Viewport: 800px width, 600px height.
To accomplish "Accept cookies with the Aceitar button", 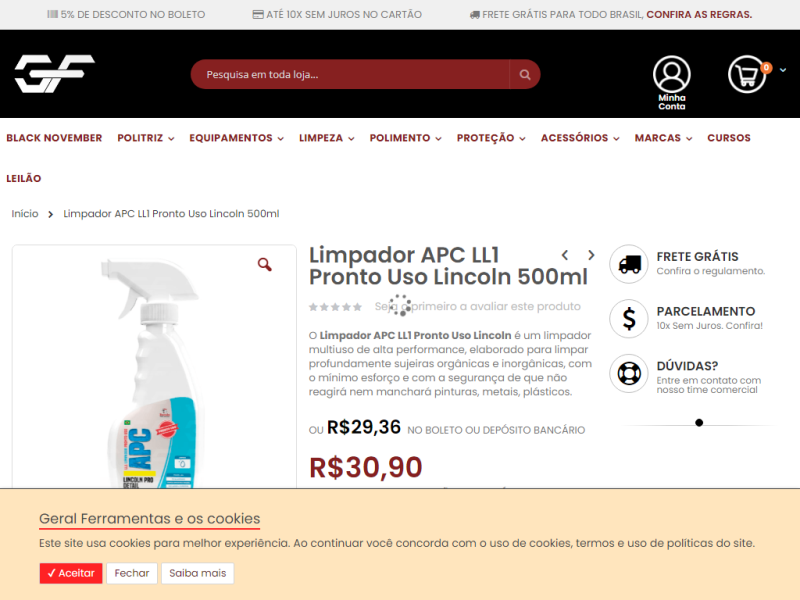I will pyautogui.click(x=71, y=573).
